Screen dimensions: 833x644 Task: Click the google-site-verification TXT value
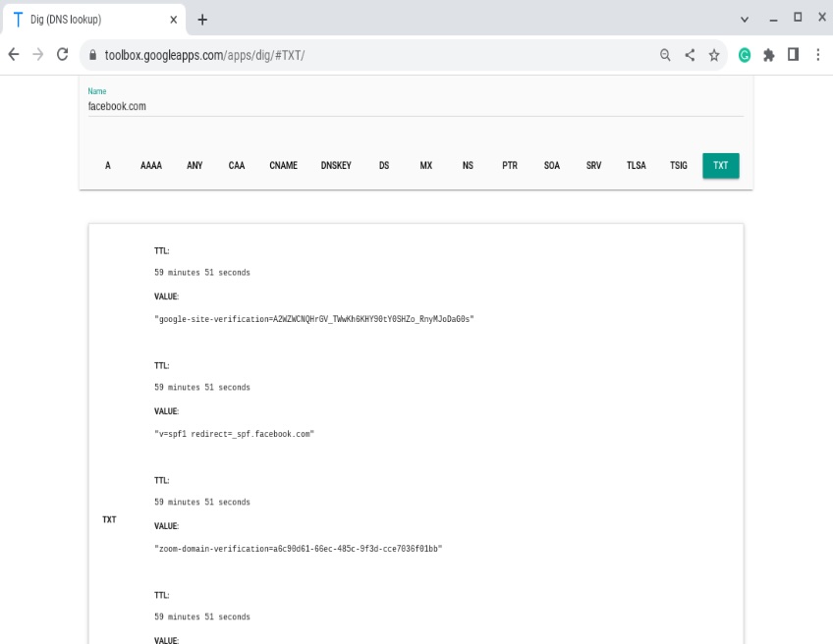314,319
